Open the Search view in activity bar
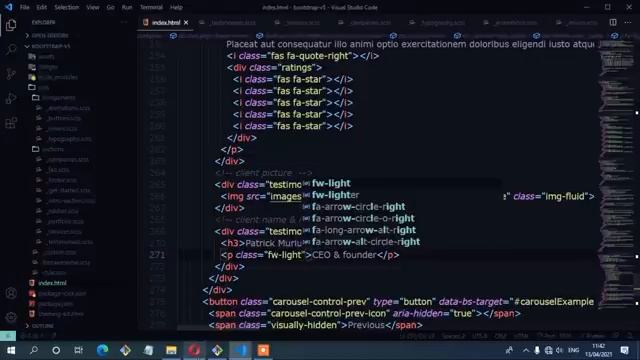The height and width of the screenshot is (360, 640). [11, 49]
